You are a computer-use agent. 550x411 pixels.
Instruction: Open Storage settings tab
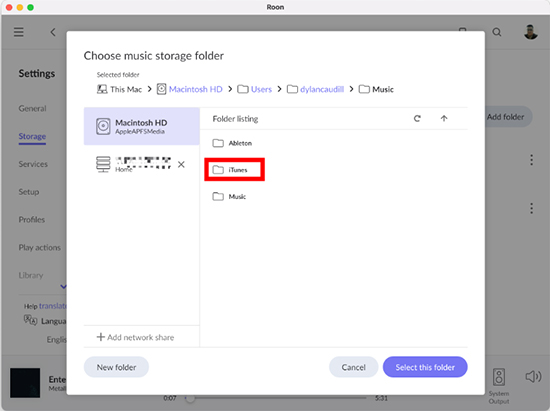(32, 136)
